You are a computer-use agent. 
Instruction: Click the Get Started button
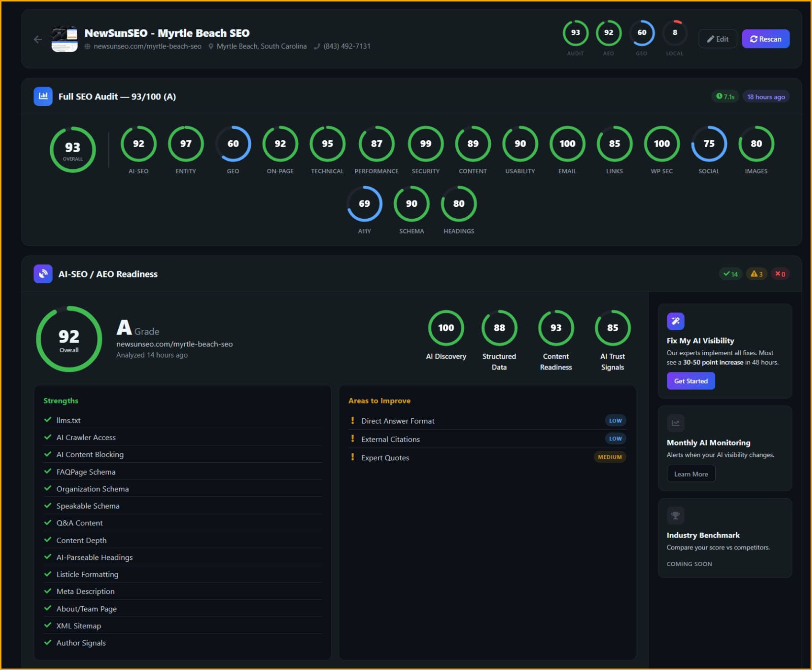pyautogui.click(x=690, y=381)
